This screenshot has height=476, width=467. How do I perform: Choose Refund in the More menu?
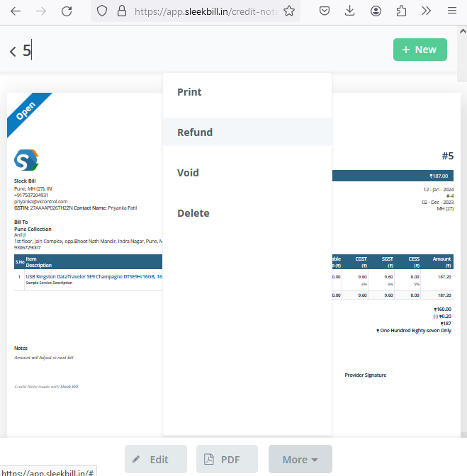point(195,132)
